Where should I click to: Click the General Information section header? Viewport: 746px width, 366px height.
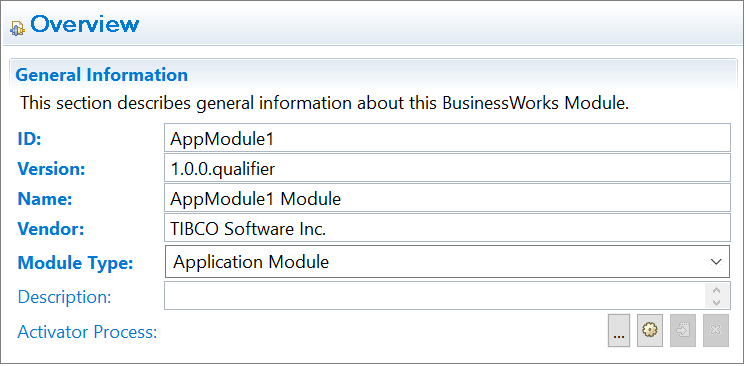pyautogui.click(x=101, y=75)
